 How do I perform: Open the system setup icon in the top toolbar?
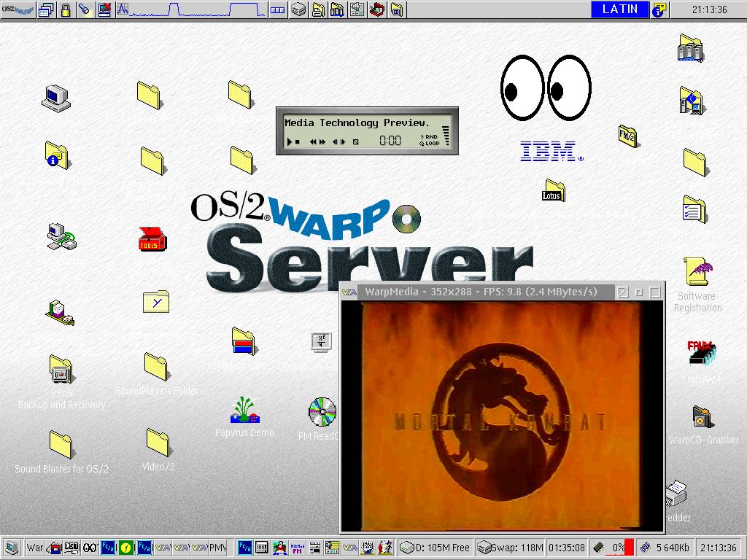pos(357,9)
